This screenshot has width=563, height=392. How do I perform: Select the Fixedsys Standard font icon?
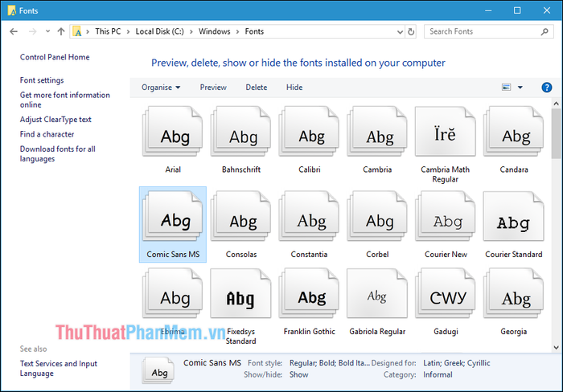pos(241,293)
